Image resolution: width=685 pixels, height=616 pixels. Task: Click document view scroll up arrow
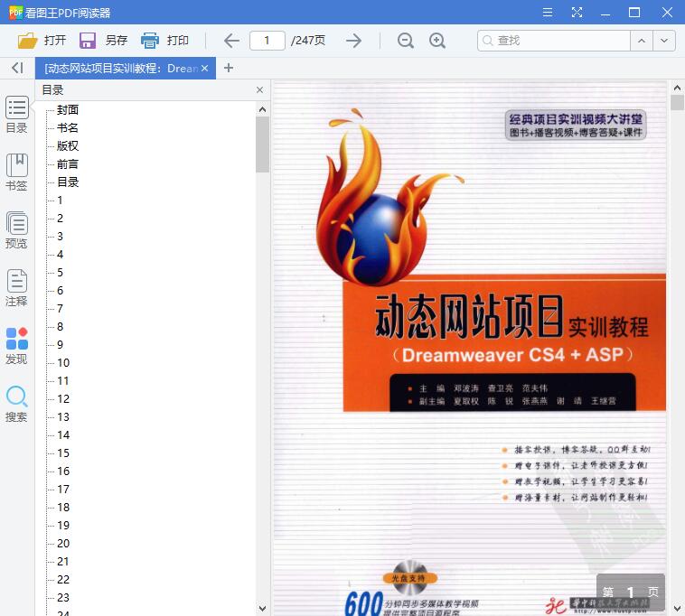coord(677,88)
